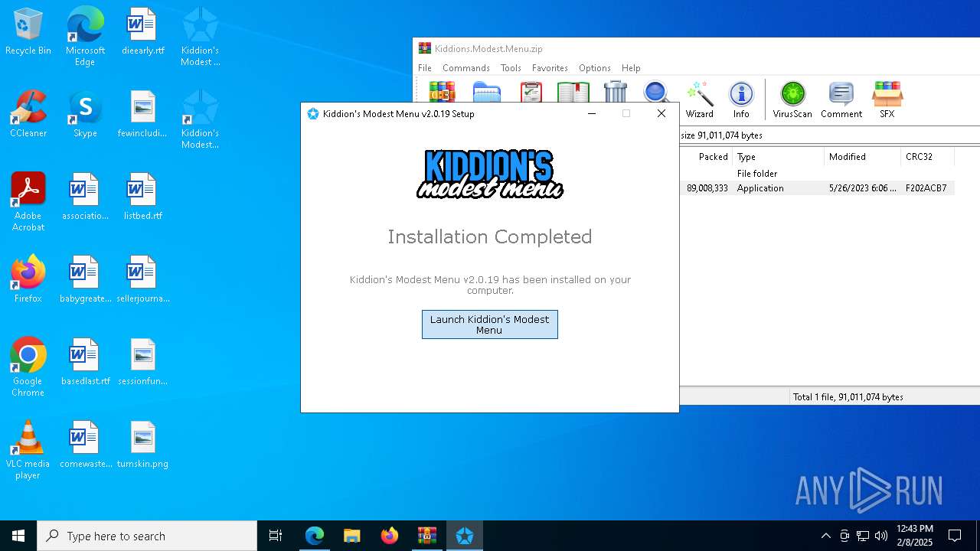Open WinRAR Favorites menu
The width and height of the screenshot is (980, 551).
coord(550,68)
